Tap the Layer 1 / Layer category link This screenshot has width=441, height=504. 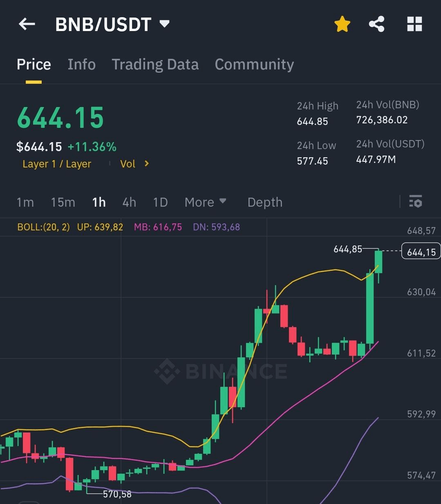point(57,164)
